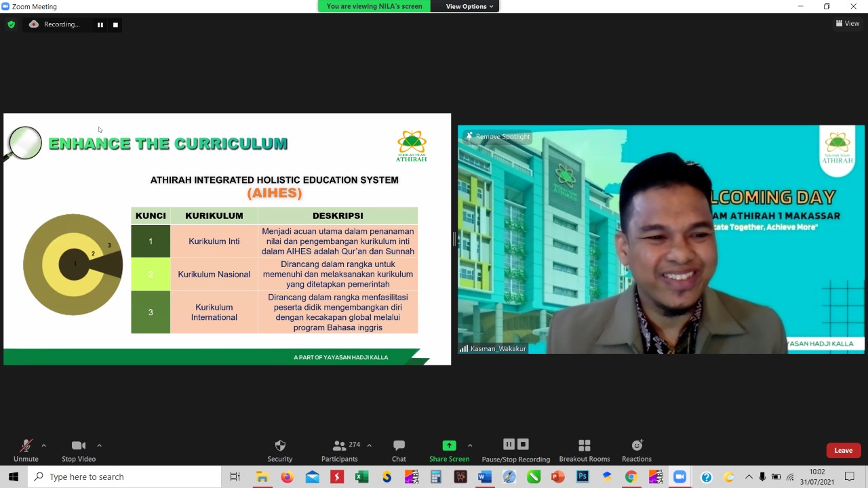Unmute the microphone

(x=26, y=450)
